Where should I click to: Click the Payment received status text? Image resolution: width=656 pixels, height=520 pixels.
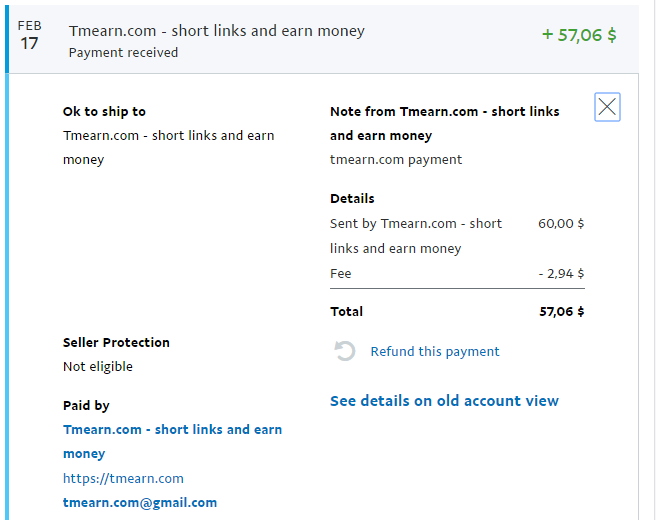(x=123, y=53)
